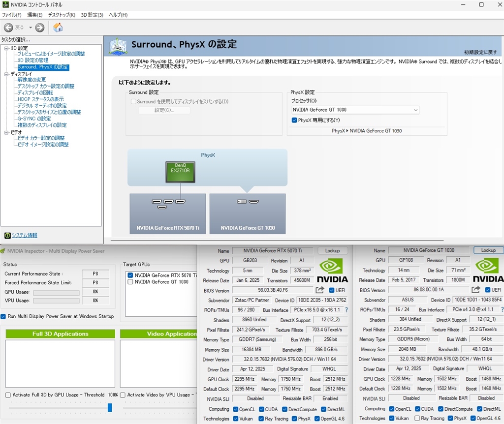Click the GPU Usage progress bar
This screenshot has width=504, height=424.
[x=56, y=293]
